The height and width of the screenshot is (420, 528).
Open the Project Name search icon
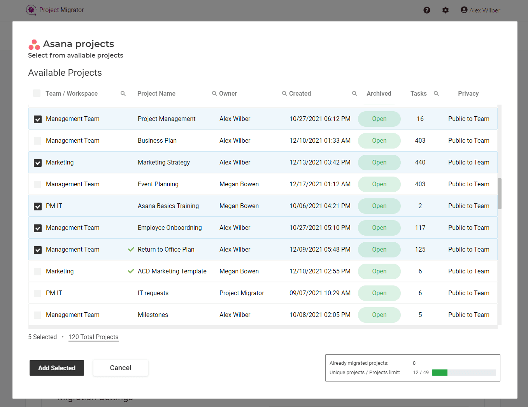click(214, 93)
